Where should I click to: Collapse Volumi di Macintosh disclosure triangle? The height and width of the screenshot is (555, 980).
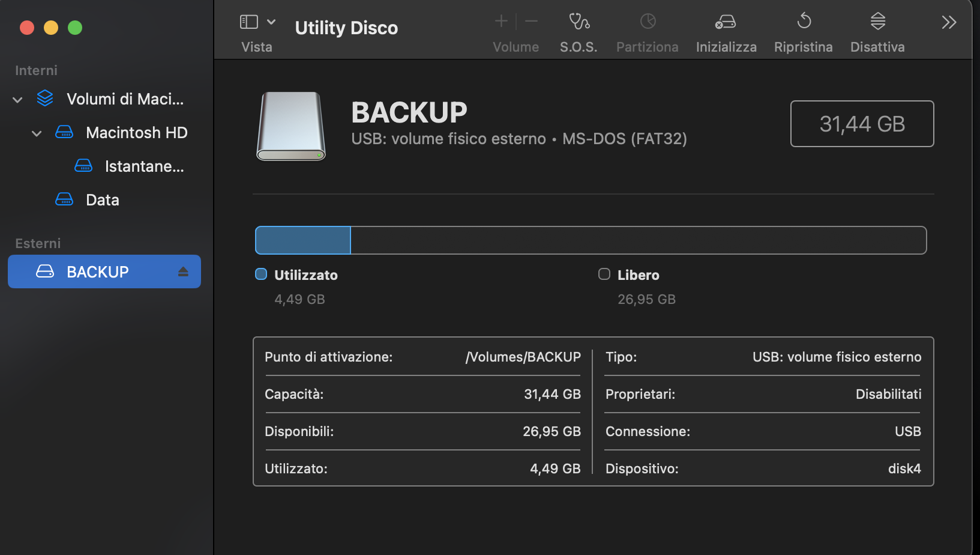click(x=17, y=99)
